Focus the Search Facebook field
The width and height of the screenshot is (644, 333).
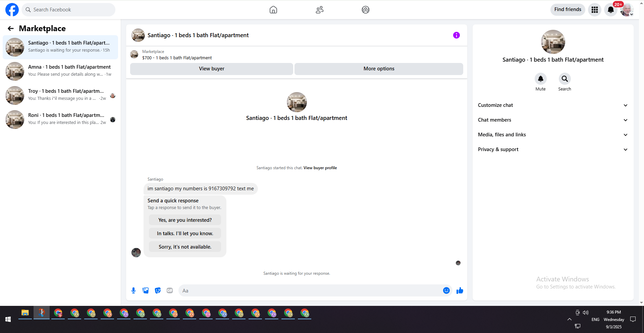(x=68, y=10)
